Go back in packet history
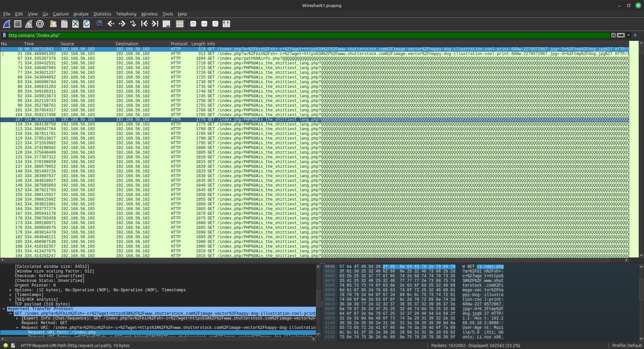 pos(111,24)
